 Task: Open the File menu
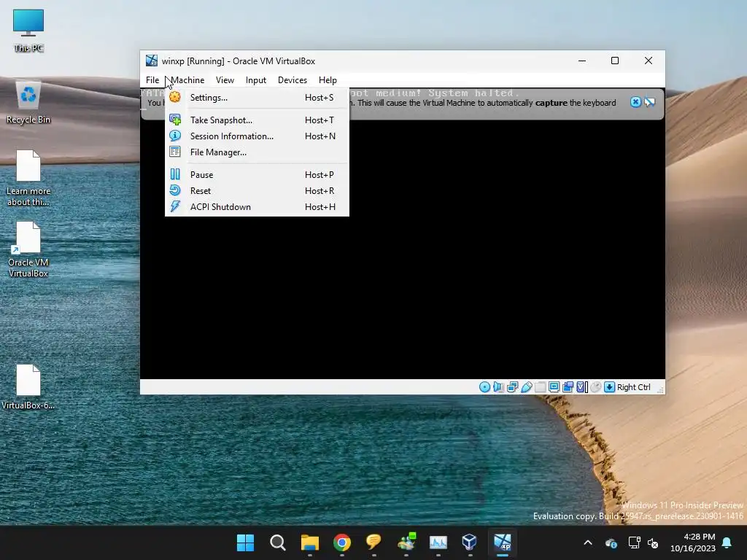coord(152,80)
